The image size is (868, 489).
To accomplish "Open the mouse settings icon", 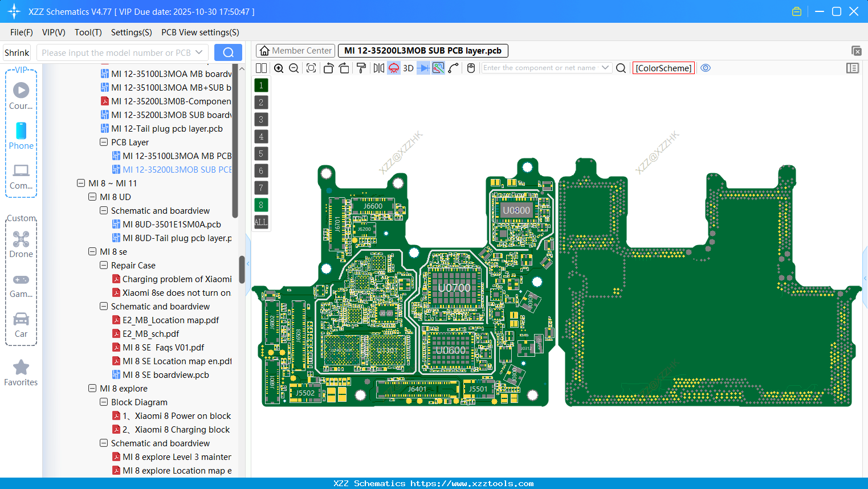I will (x=470, y=68).
